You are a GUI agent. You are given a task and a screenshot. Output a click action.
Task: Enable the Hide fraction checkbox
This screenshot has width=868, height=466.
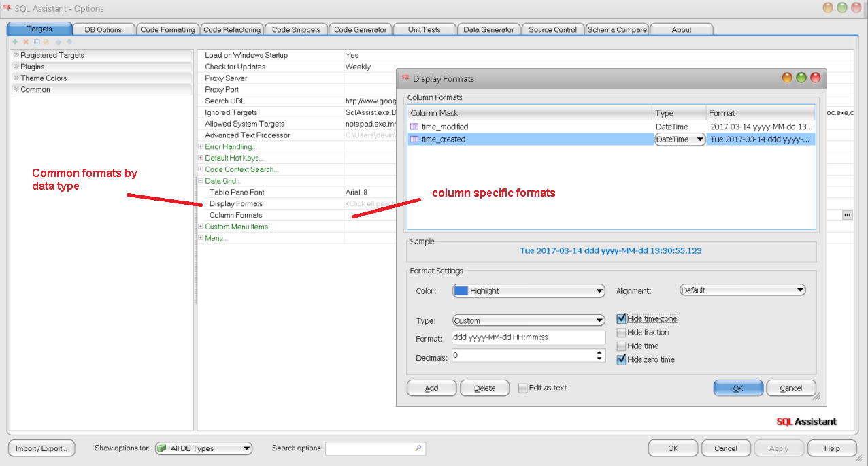pos(621,332)
